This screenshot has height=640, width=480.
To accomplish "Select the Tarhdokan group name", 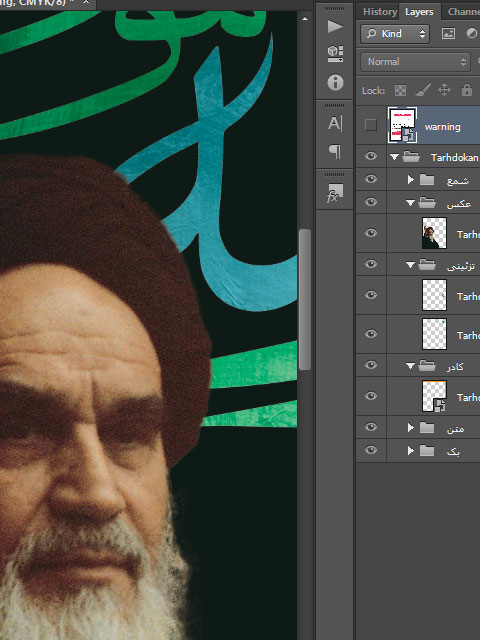I will point(454,158).
